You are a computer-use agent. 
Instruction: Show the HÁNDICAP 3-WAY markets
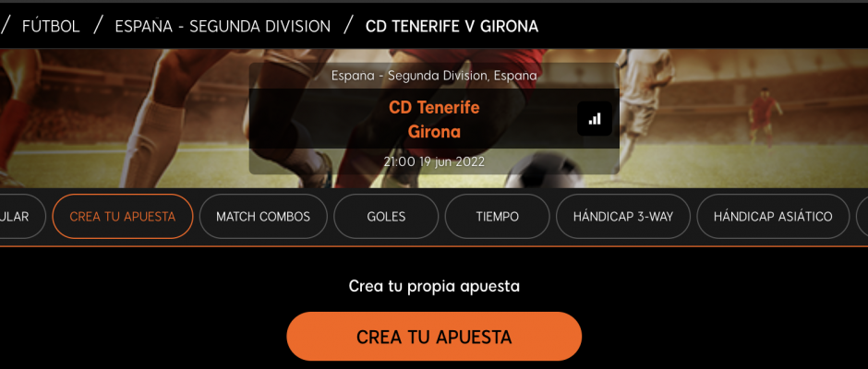622,216
